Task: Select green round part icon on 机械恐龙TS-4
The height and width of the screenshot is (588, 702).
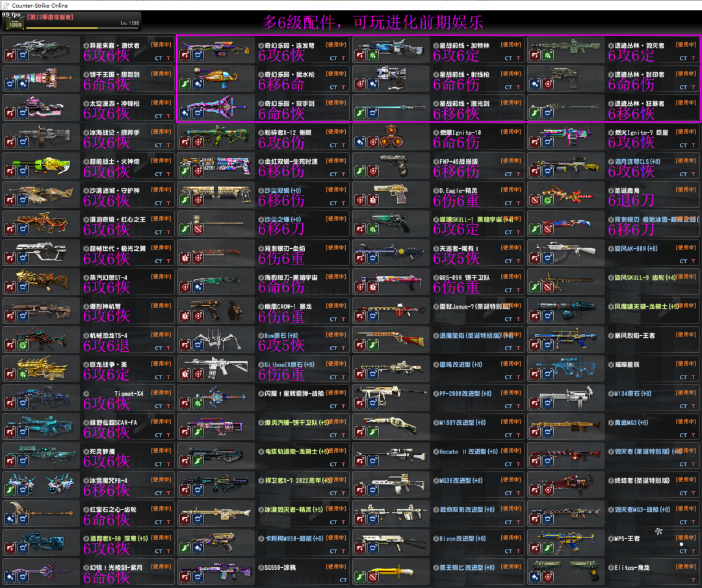Action: tap(23, 346)
